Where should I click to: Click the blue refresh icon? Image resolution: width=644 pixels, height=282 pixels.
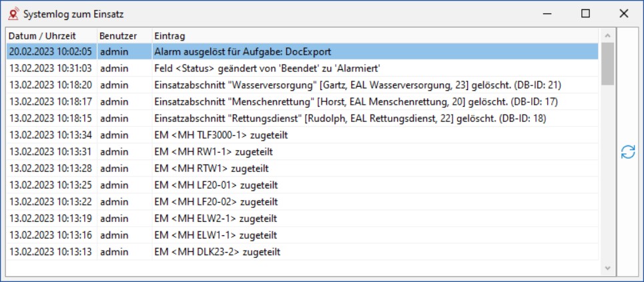click(x=627, y=152)
